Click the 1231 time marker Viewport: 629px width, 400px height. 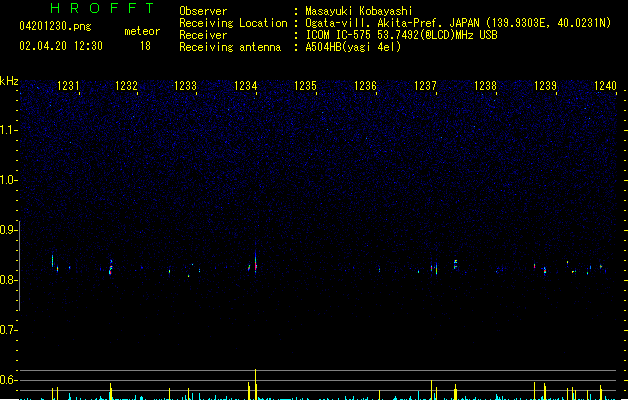pyautogui.click(x=68, y=86)
